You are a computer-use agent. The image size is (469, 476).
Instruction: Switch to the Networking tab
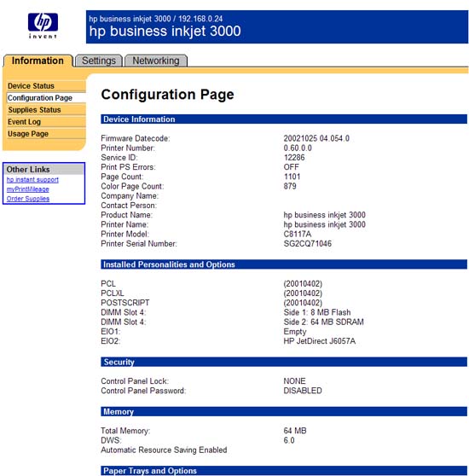[156, 61]
